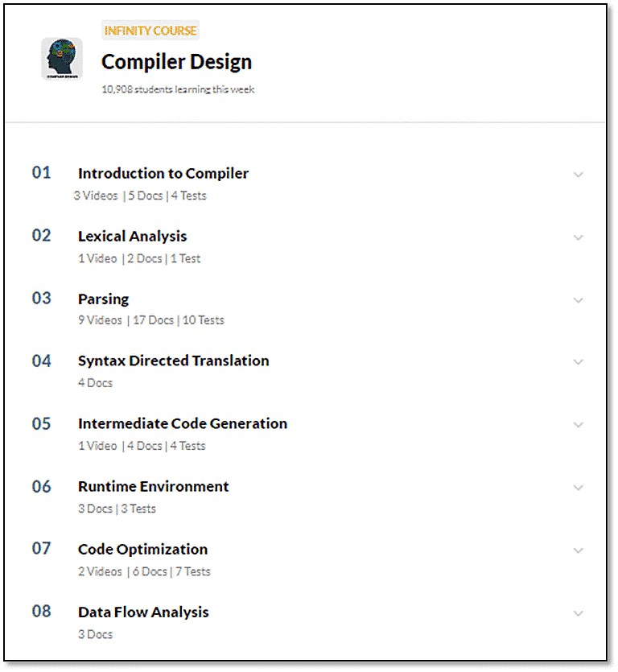The height and width of the screenshot is (672, 618).
Task: Open the Syntax Directed Translation chapter
Action: (173, 361)
